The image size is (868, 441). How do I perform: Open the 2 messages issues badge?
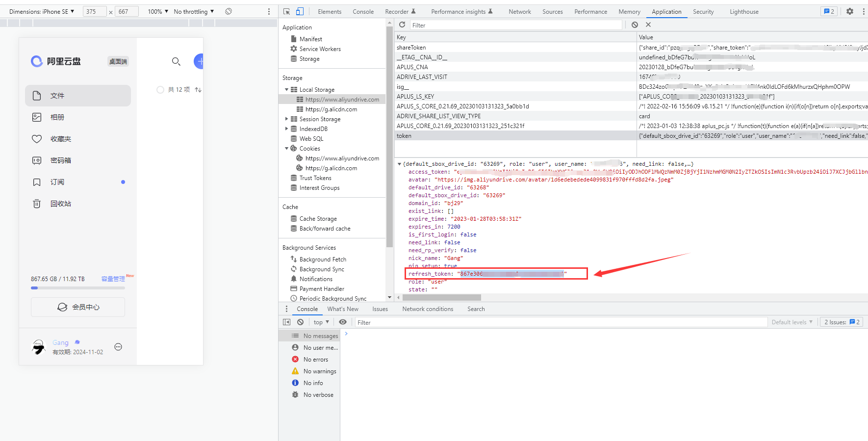[x=829, y=11]
